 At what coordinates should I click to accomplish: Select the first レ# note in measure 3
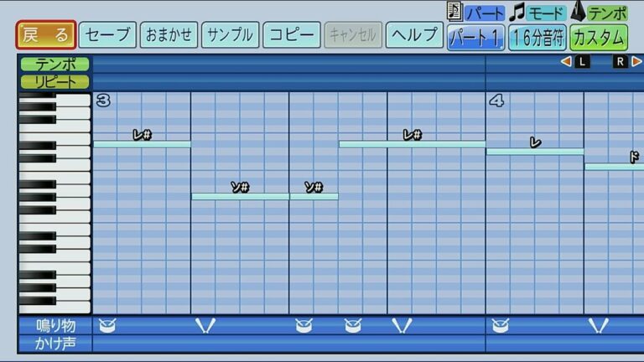[142, 144]
